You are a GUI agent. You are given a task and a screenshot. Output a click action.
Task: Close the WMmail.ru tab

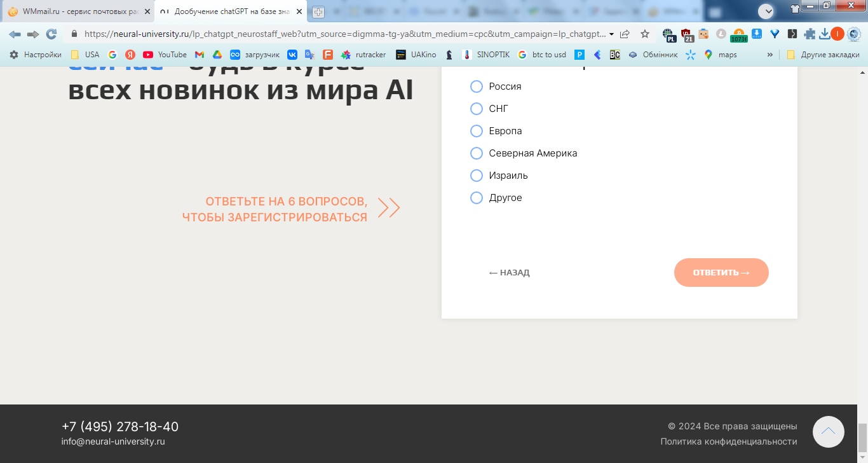pos(147,11)
